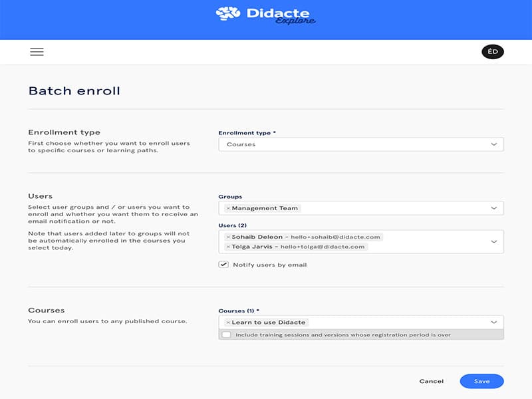Open the Enrollment type dropdown showing Courses

click(361, 144)
